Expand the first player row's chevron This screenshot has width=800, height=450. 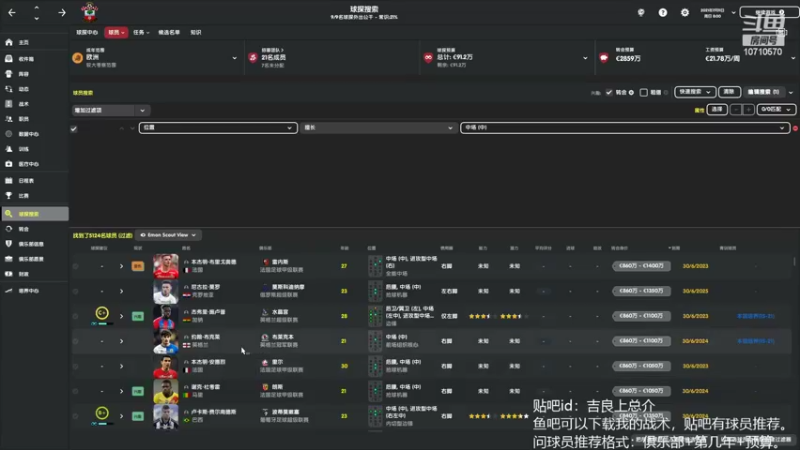point(121,266)
